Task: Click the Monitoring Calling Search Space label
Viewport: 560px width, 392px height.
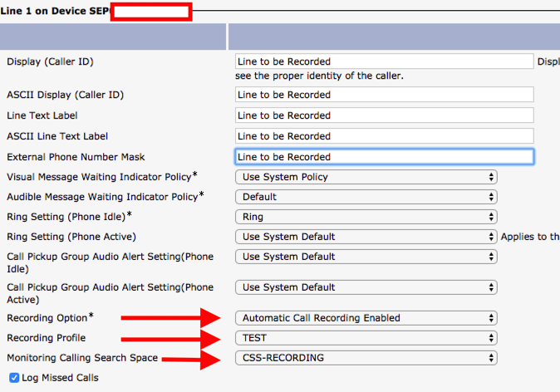Action: pyautogui.click(x=82, y=358)
